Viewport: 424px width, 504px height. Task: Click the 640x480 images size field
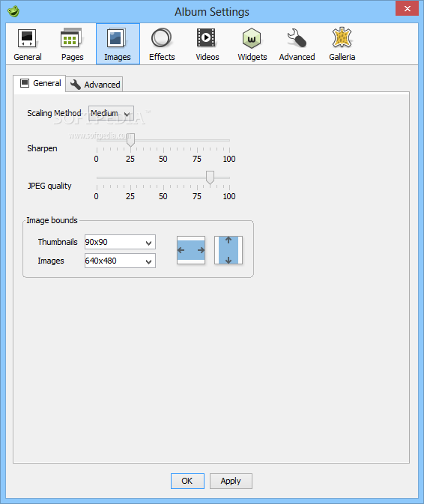120,261
